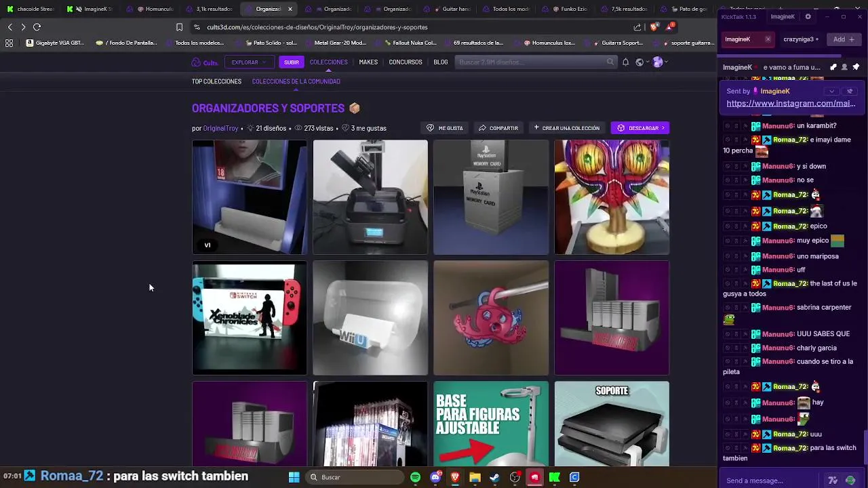Go back with the browser back arrow
Screen dimensions: 868x488
pyautogui.click(x=9, y=27)
